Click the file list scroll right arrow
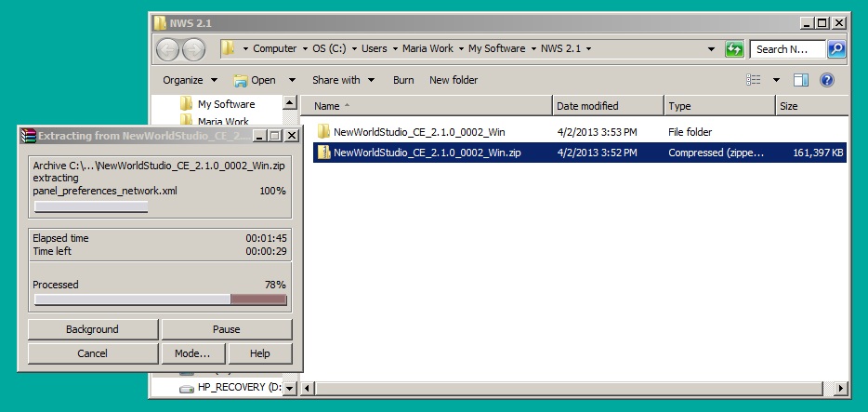This screenshot has width=868, height=412. [x=841, y=388]
